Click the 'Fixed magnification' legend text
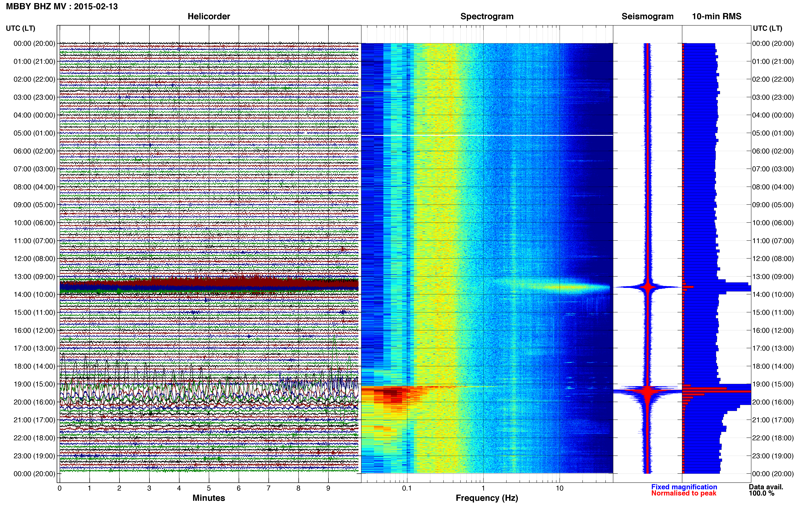 684,487
